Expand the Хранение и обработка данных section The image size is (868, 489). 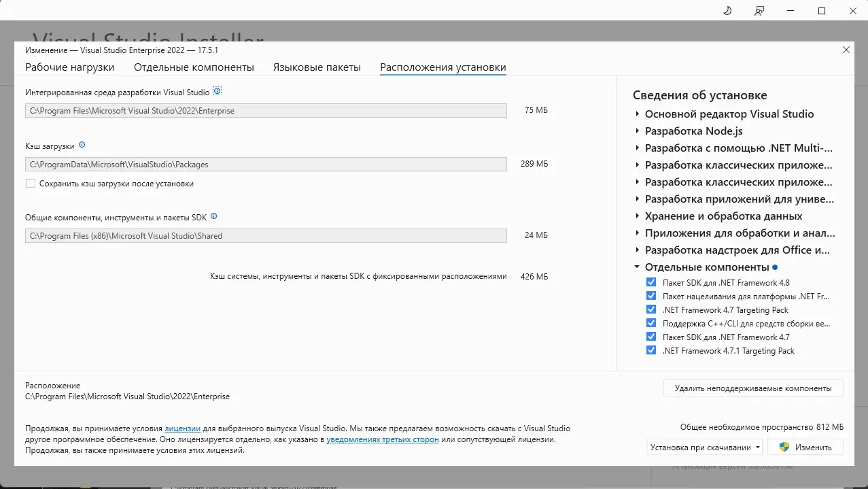636,216
